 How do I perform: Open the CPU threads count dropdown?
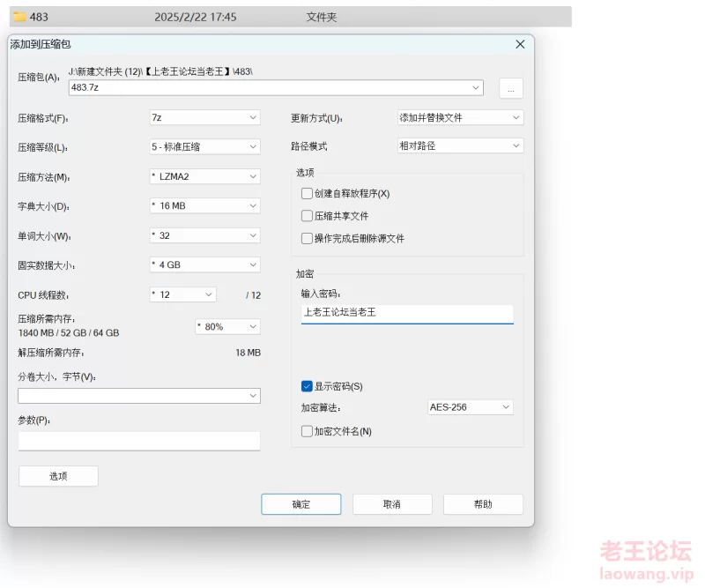tap(182, 294)
